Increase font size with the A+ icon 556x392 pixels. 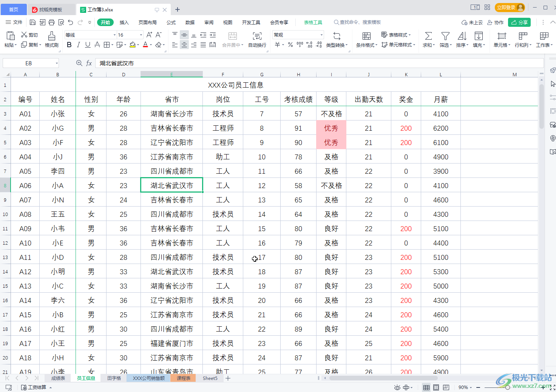(x=149, y=35)
